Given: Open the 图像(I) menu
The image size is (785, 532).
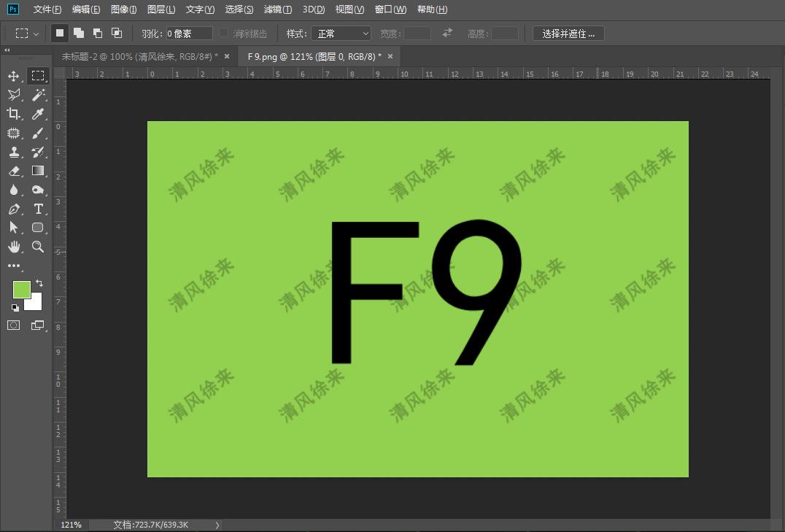Looking at the screenshot, I should point(123,9).
